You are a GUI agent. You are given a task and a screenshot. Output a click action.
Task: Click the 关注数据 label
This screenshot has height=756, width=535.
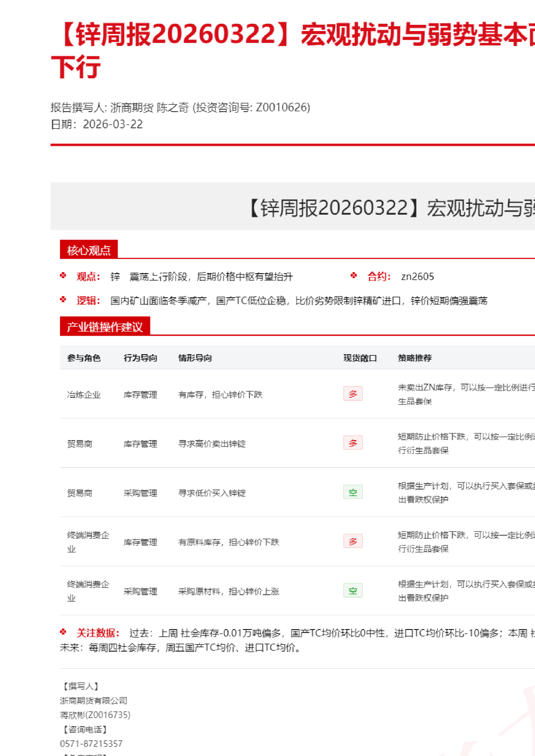pyautogui.click(x=98, y=633)
